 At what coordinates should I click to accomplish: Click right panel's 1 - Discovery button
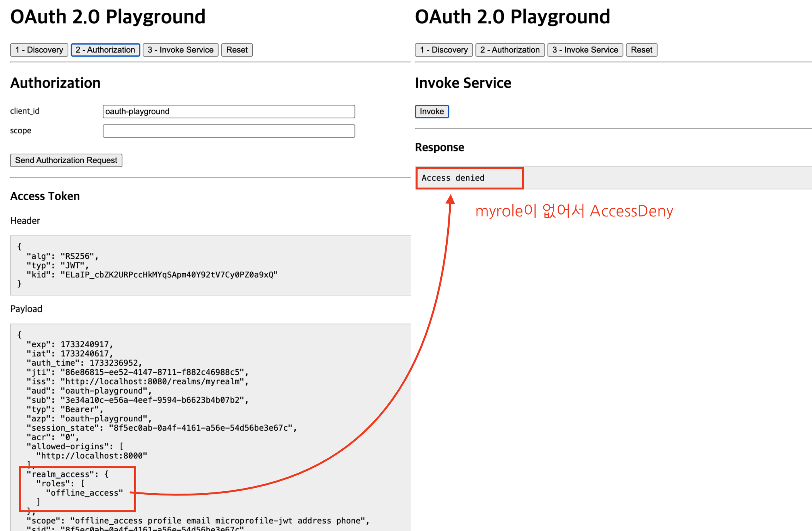(x=443, y=50)
